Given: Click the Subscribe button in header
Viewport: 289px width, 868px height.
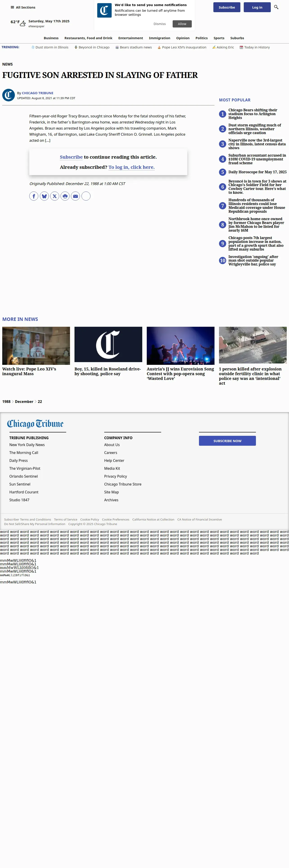Looking at the screenshot, I should [227, 7].
